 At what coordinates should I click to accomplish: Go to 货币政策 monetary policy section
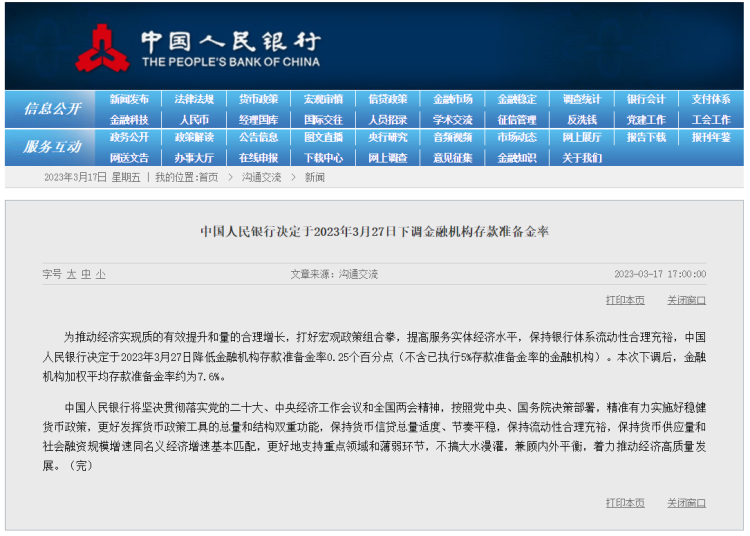click(258, 99)
